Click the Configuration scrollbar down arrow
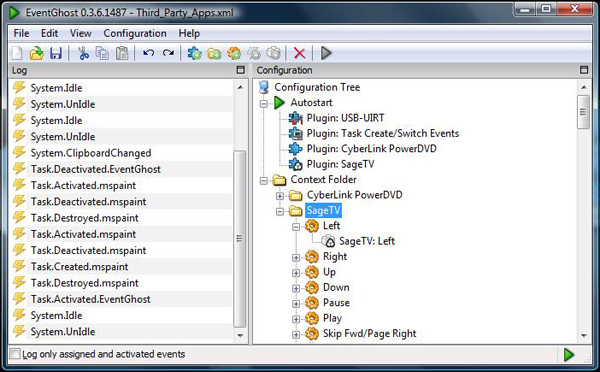This screenshot has width=600, height=372. (584, 335)
